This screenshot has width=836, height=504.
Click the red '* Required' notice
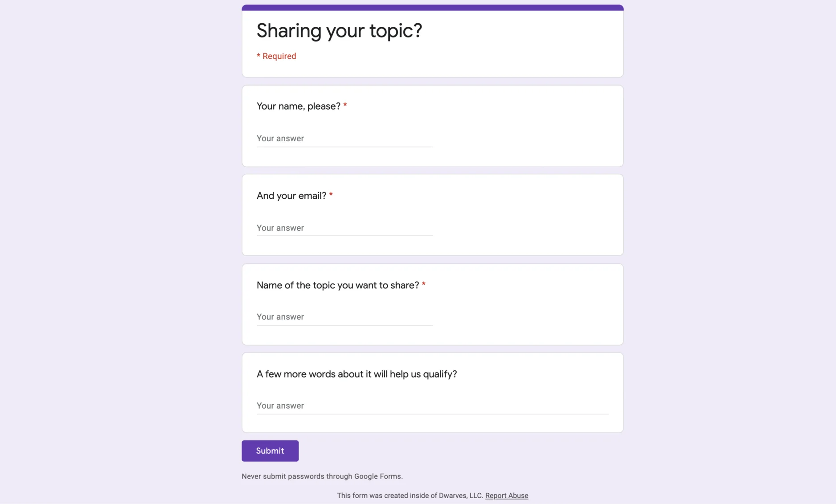276,56
